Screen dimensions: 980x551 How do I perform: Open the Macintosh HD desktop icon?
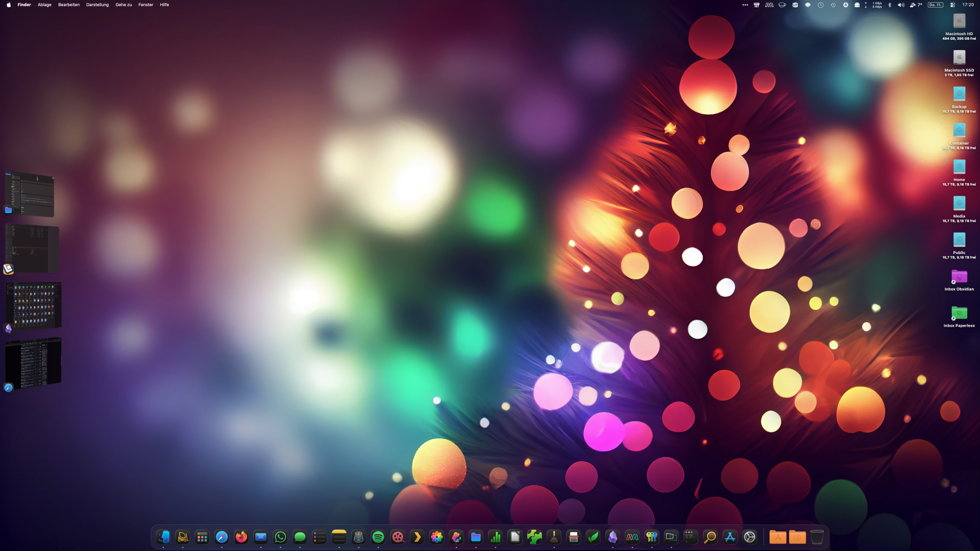point(959,21)
